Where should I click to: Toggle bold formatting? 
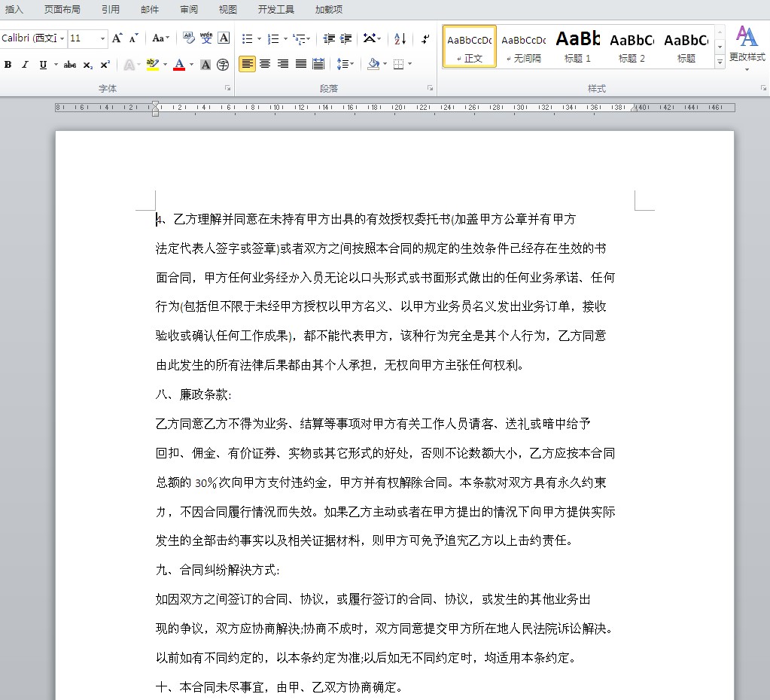(x=7, y=64)
